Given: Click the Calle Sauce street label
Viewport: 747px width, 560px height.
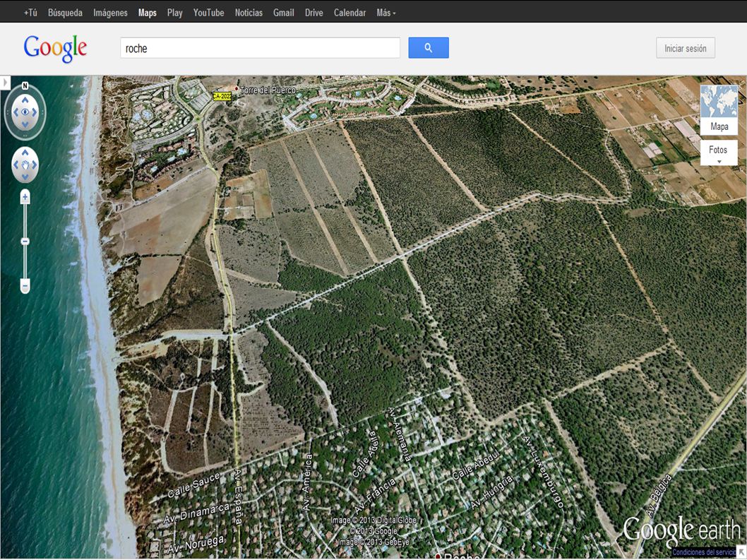Looking at the screenshot, I should (x=194, y=486).
